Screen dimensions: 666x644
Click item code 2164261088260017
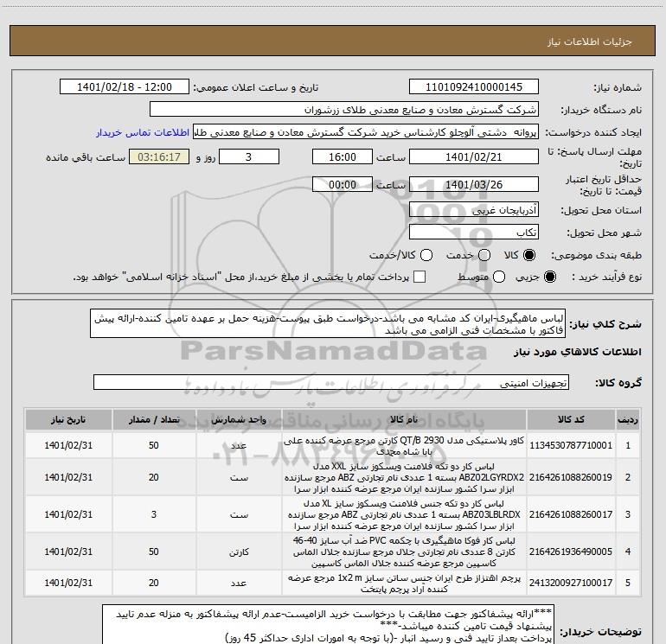click(x=571, y=514)
